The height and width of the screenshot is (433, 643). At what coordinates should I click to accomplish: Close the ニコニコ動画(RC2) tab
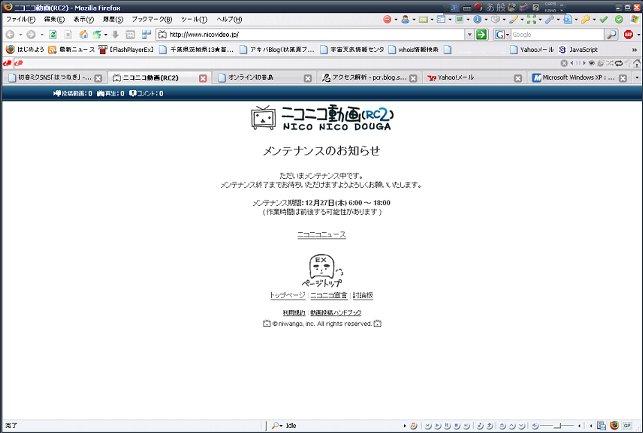coord(203,78)
